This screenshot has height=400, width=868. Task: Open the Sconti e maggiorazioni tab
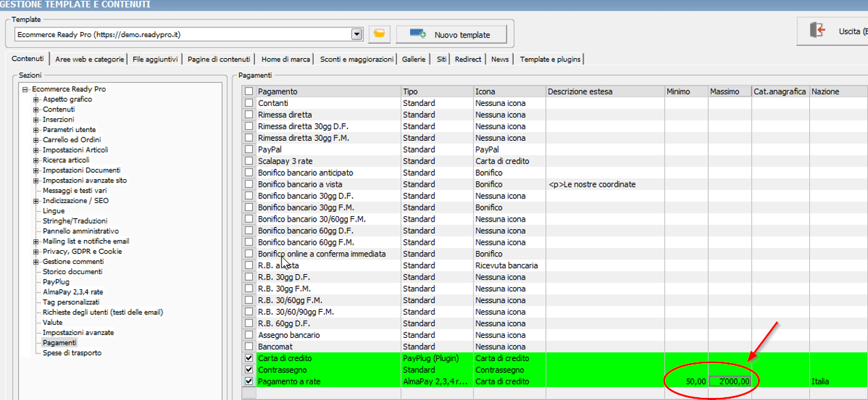coord(357,59)
